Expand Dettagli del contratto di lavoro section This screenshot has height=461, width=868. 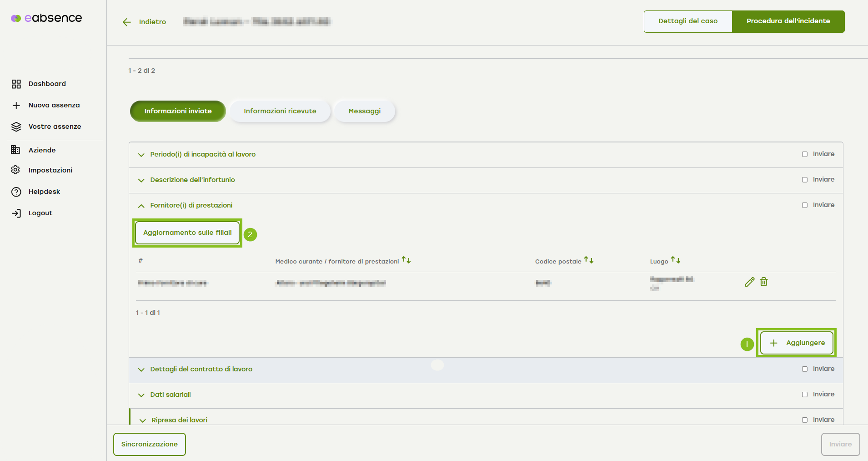tap(141, 370)
